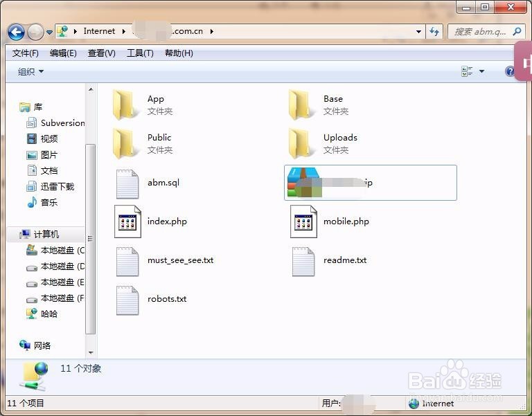Image resolution: width=532 pixels, height=416 pixels.
Task: Click the index.php file name
Action: tap(167, 221)
